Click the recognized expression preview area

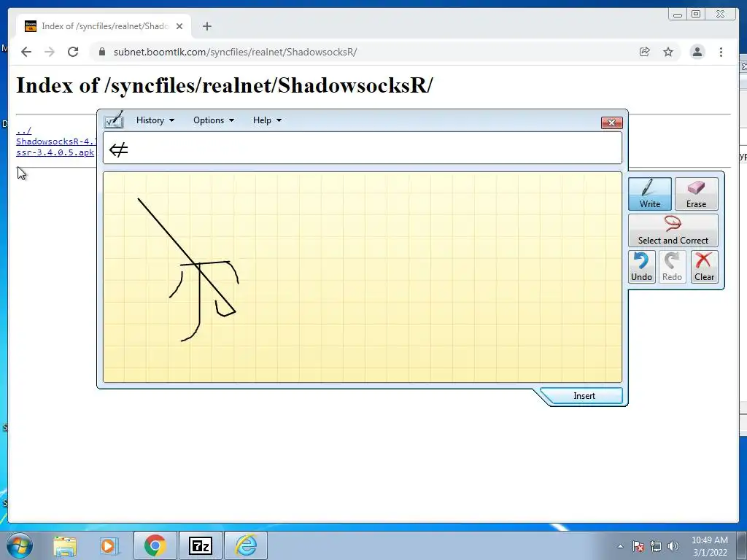point(363,148)
